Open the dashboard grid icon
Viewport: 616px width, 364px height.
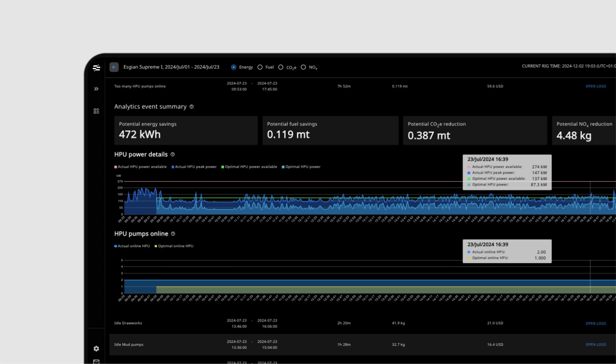coord(96,111)
